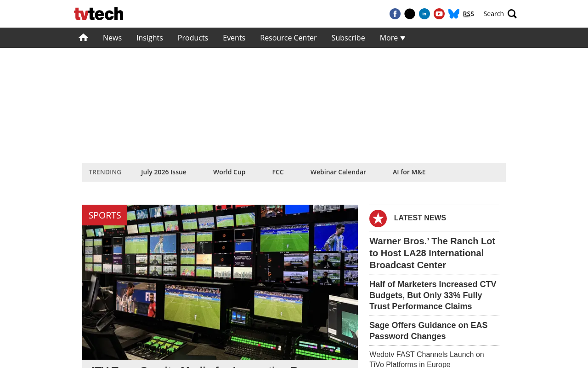Open trending AI for M&E link
Viewport: 588px width, 368px height.
click(x=409, y=172)
